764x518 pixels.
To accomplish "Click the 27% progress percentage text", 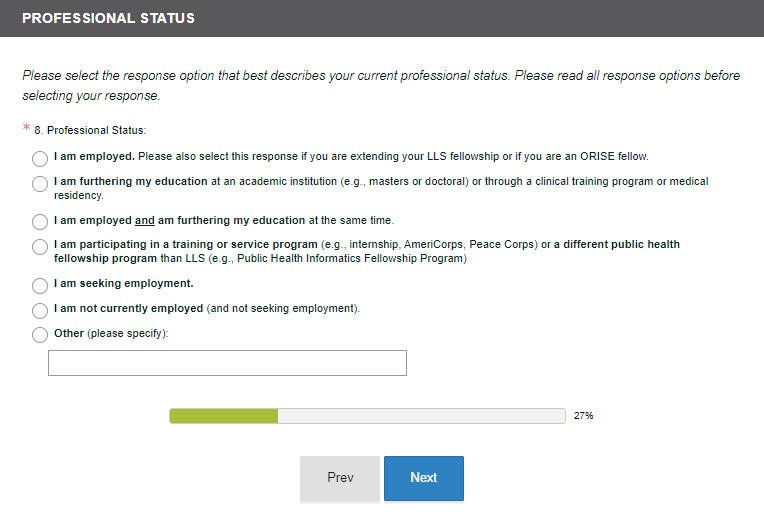I will point(584,416).
